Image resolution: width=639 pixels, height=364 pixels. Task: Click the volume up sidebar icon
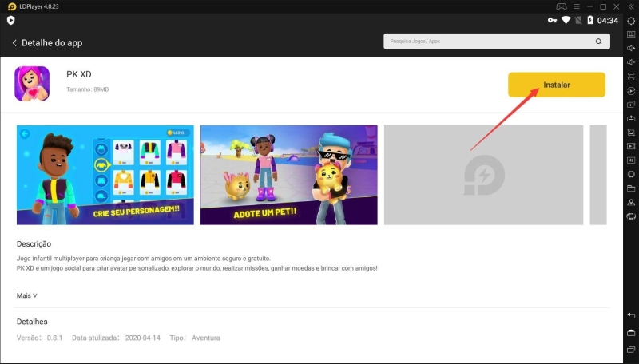click(631, 49)
